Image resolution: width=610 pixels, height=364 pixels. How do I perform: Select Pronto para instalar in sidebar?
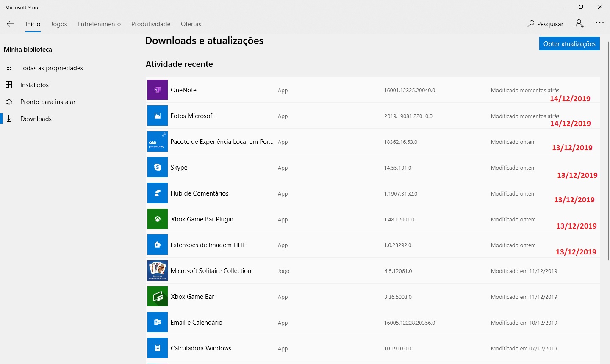click(x=48, y=102)
